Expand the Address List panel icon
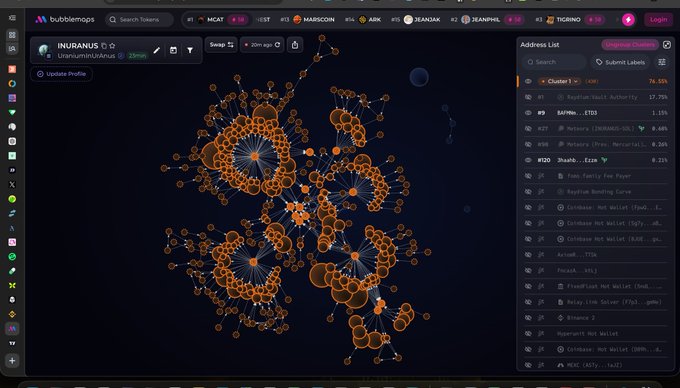 (x=667, y=45)
